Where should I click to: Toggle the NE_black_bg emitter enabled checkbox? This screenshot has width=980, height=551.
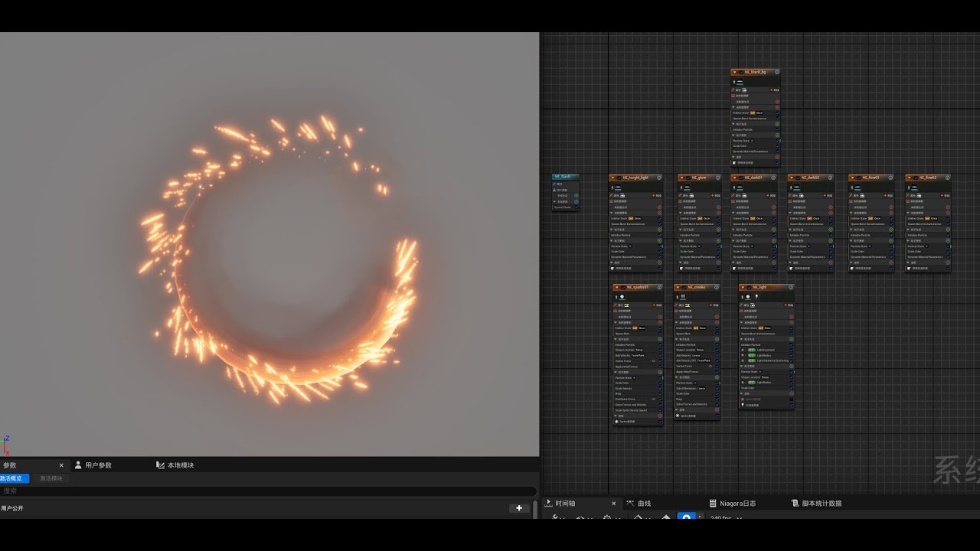[x=741, y=72]
